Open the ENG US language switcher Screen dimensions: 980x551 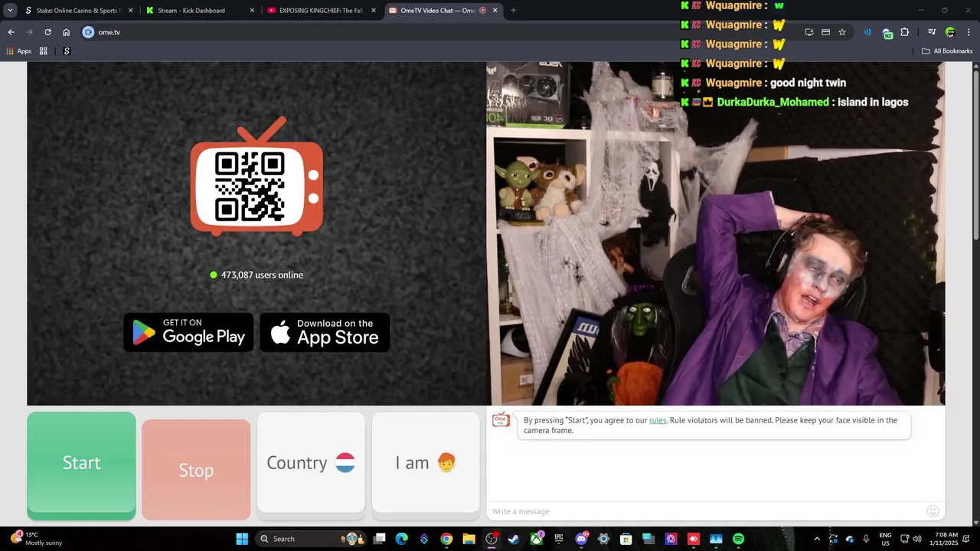(x=885, y=539)
